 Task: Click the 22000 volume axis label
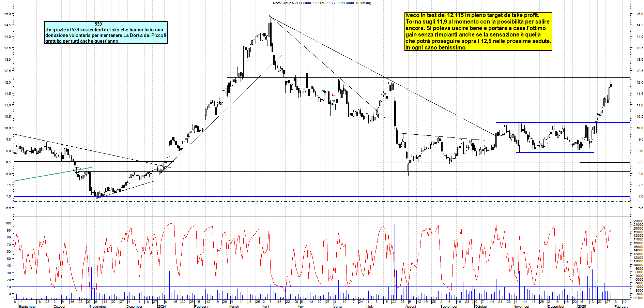(x=638, y=221)
